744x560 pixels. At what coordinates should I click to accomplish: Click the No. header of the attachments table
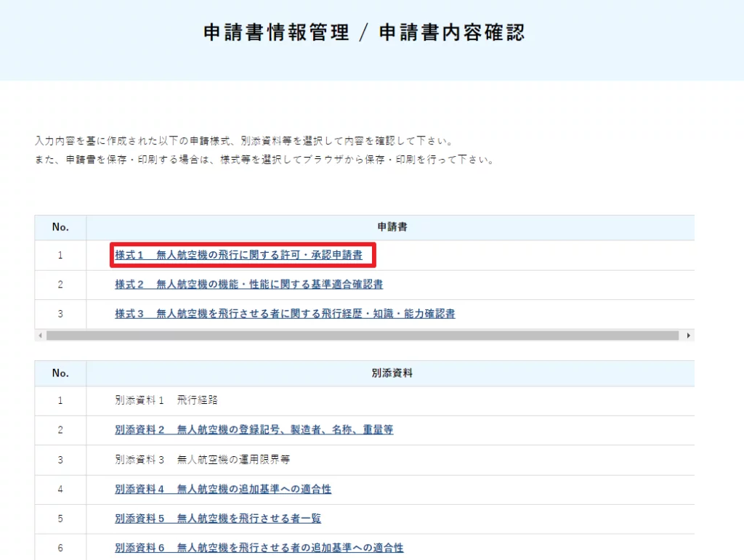tap(60, 373)
